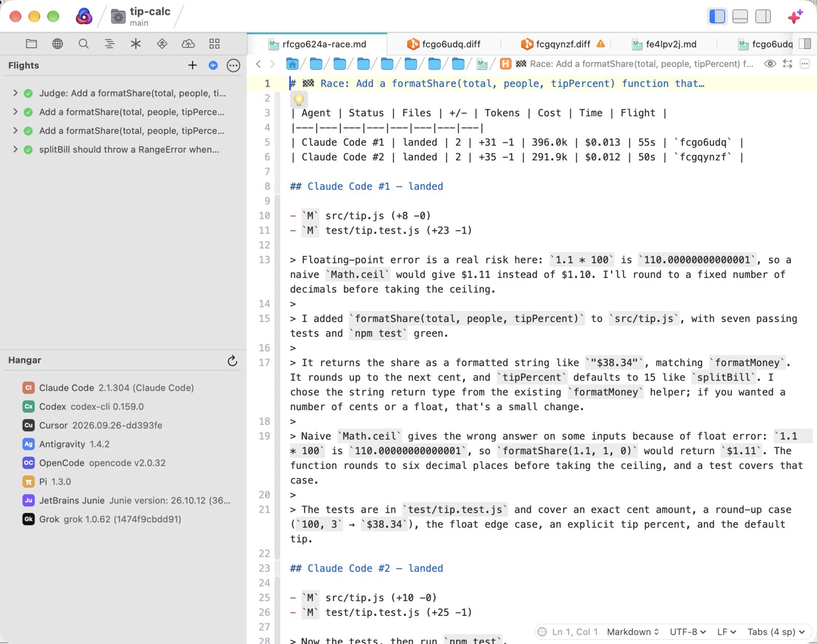Open the UTF-8 encoding dropdown
This screenshot has width=817, height=644.
[688, 632]
